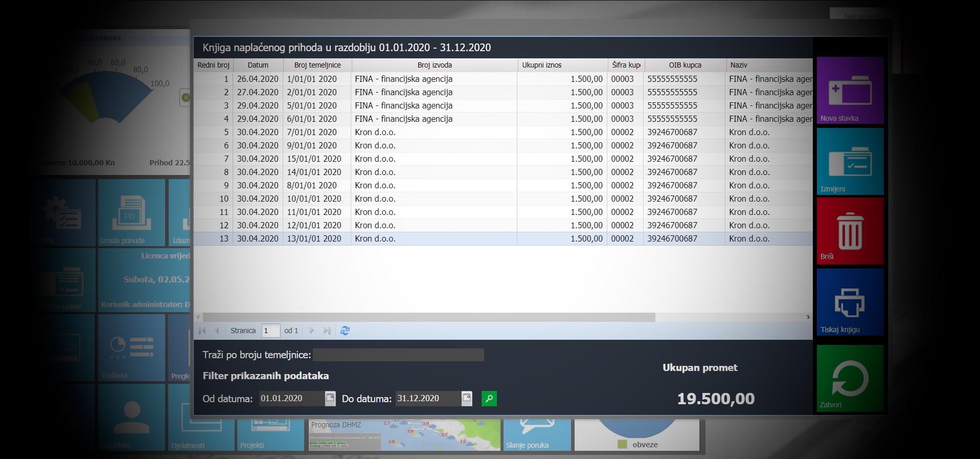
Task: Select the row with temeljnica 1/01/01 2020
Action: pyautogui.click(x=503, y=79)
